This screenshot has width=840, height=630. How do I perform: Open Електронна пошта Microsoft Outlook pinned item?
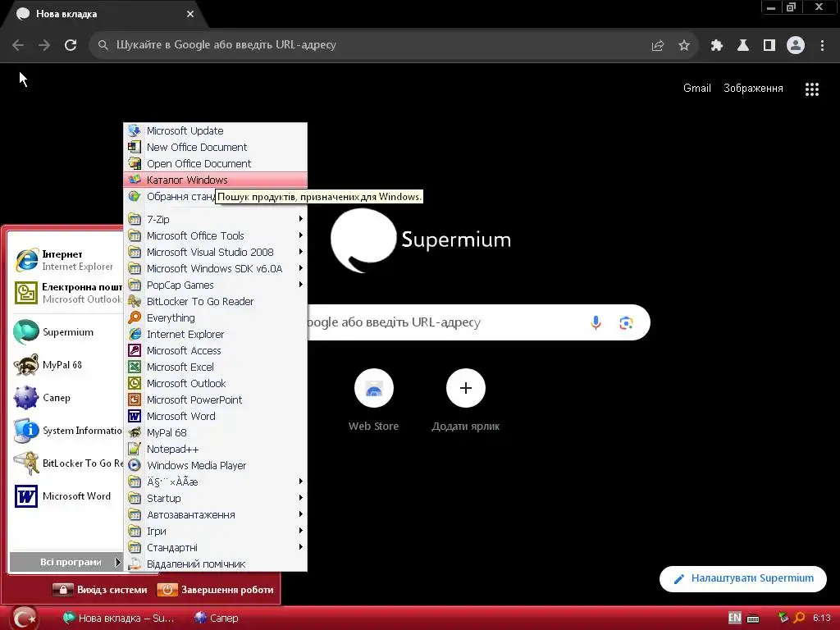coord(67,293)
